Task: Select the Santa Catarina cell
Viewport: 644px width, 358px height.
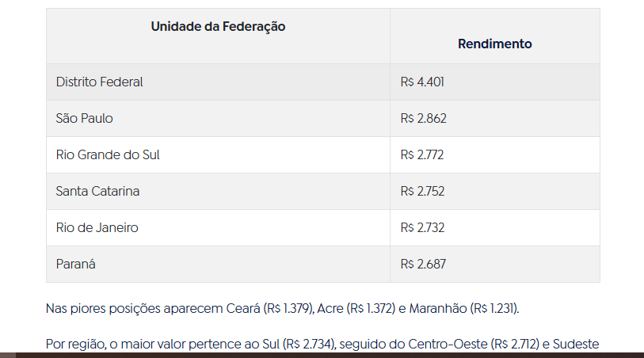Action: pyautogui.click(x=218, y=192)
